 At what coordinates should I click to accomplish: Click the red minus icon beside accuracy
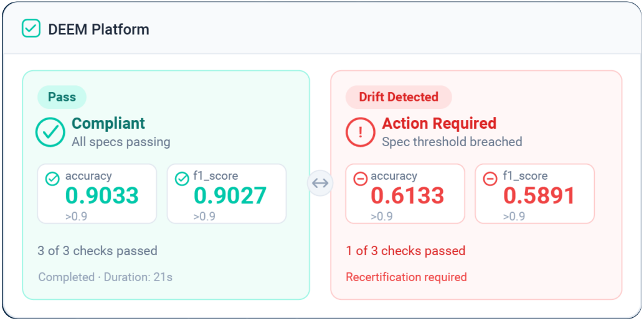point(360,179)
